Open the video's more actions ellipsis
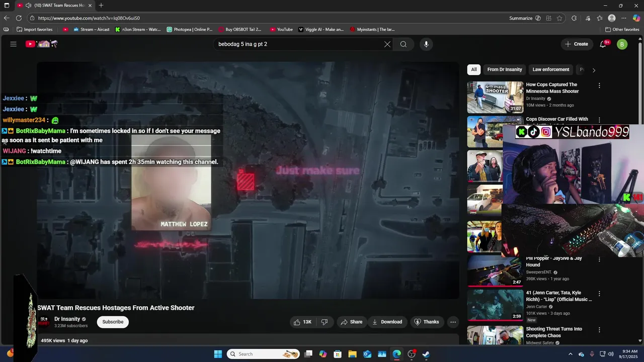This screenshot has width=644, height=362. coord(453,322)
